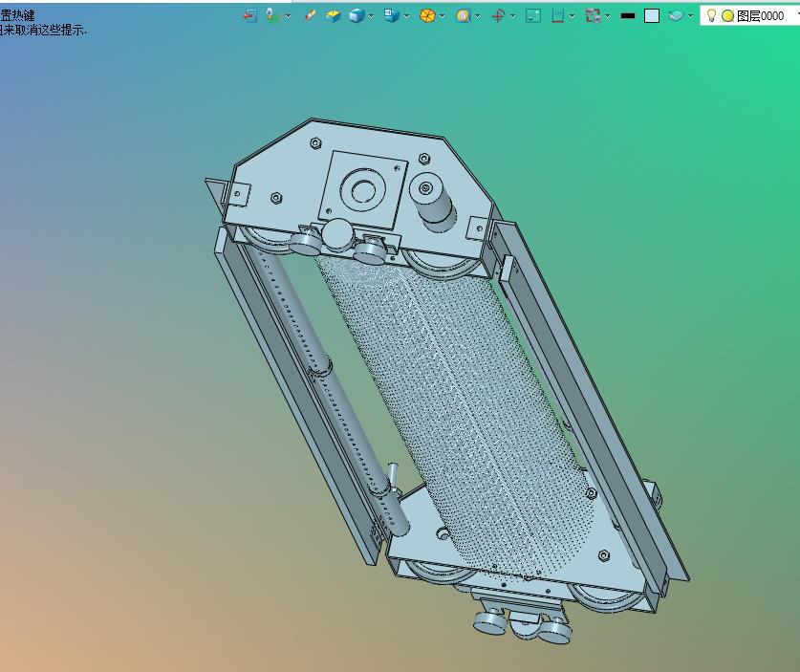Viewport: 800px width, 672px height.
Task: Expand the blue shaded cube dropdown arrow
Action: coord(371,16)
